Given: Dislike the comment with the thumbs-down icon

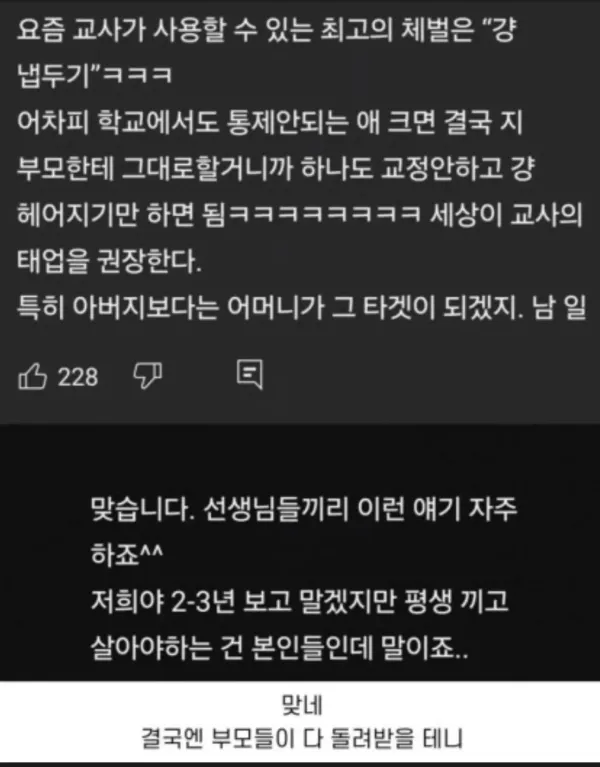Looking at the screenshot, I should 148,376.
